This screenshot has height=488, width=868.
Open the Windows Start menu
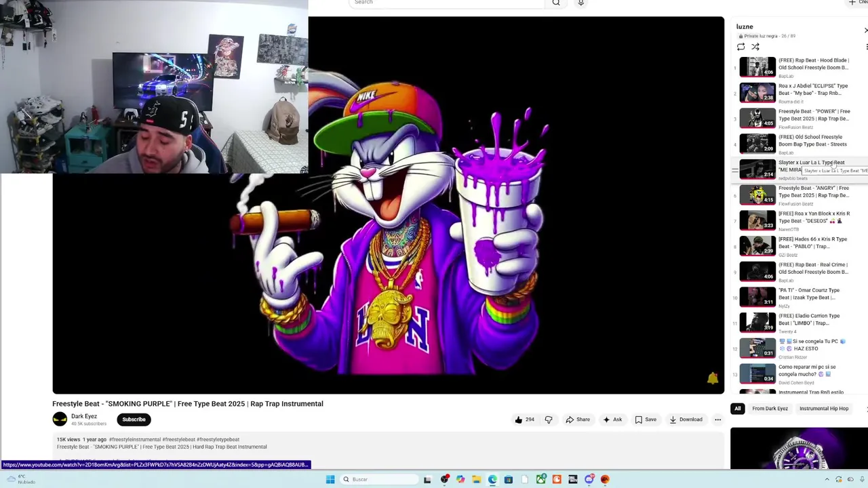(330, 480)
